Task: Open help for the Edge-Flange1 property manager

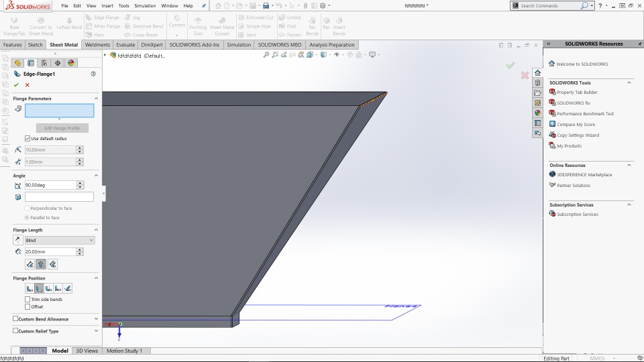Action: [x=93, y=74]
